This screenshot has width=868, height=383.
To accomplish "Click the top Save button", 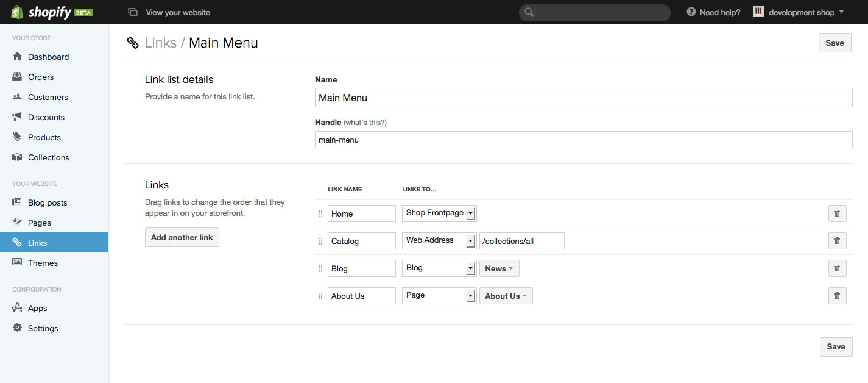I will tap(834, 43).
